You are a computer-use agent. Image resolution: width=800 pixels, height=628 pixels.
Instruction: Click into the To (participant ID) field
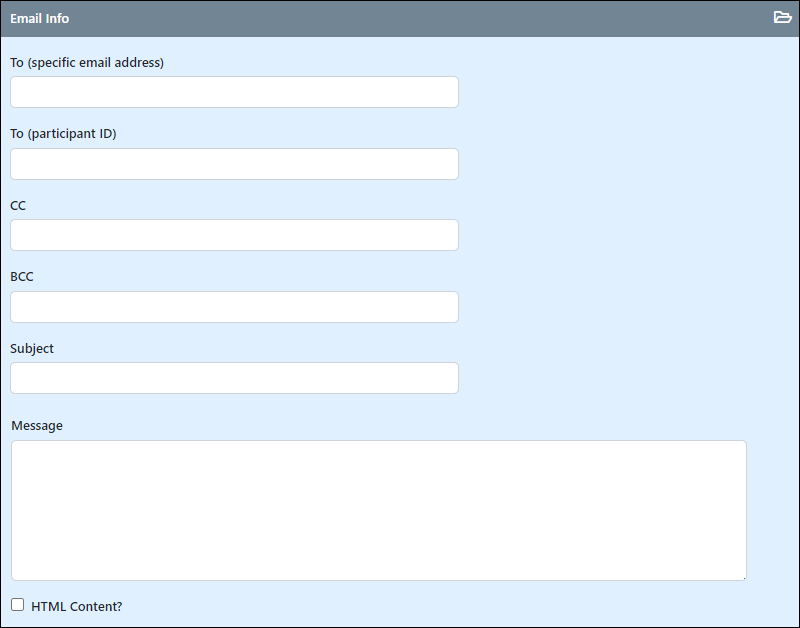click(234, 164)
